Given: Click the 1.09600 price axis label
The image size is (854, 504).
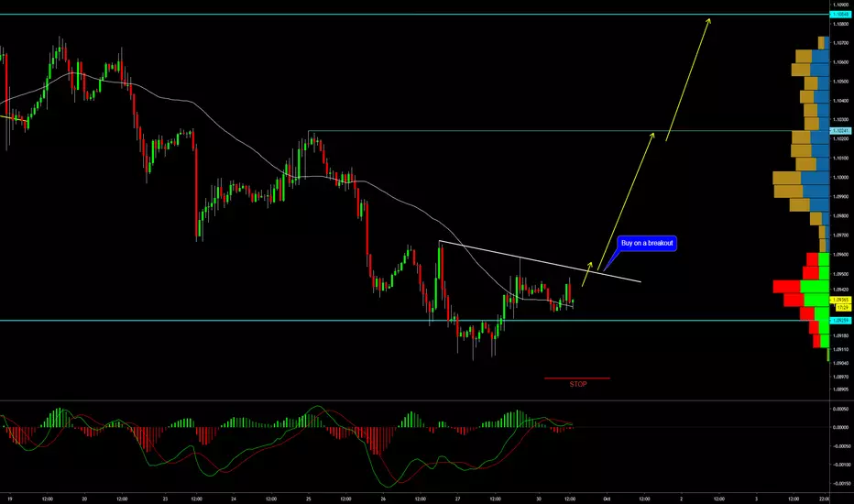Looking at the screenshot, I should tap(840, 255).
